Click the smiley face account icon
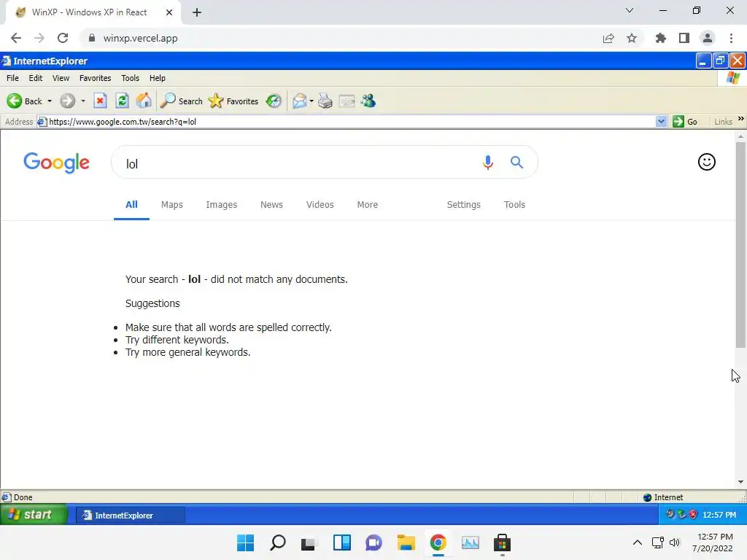Screen dimensions: 747x560 tap(706, 162)
